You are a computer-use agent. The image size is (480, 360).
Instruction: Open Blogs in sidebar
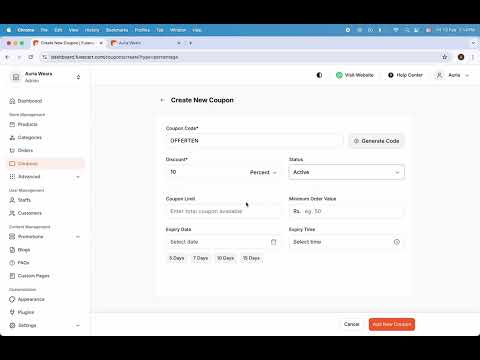20,250
